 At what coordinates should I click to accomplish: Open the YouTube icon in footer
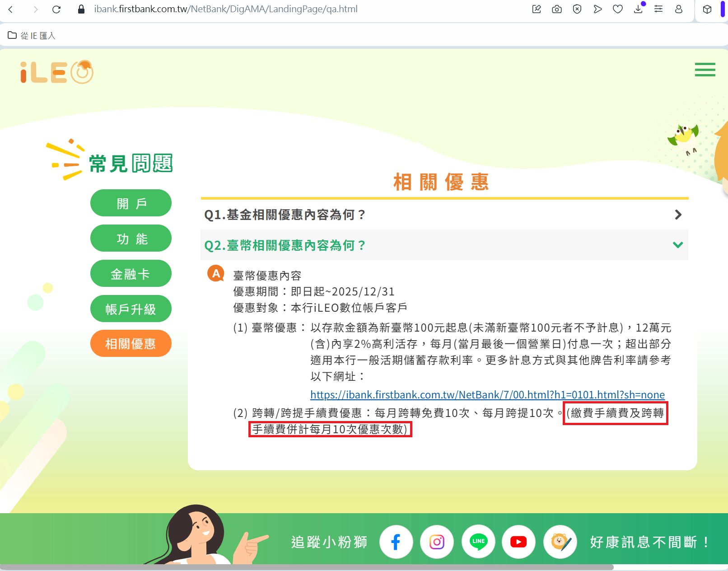click(x=519, y=542)
